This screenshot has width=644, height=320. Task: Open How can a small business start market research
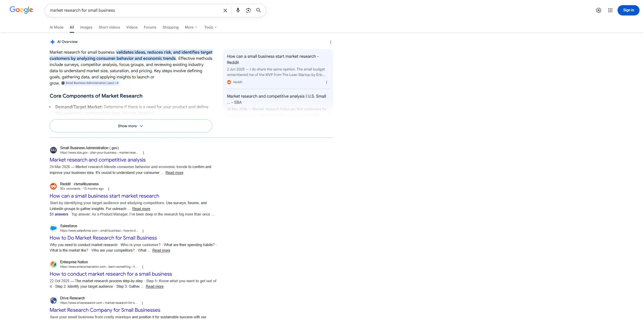(104, 196)
